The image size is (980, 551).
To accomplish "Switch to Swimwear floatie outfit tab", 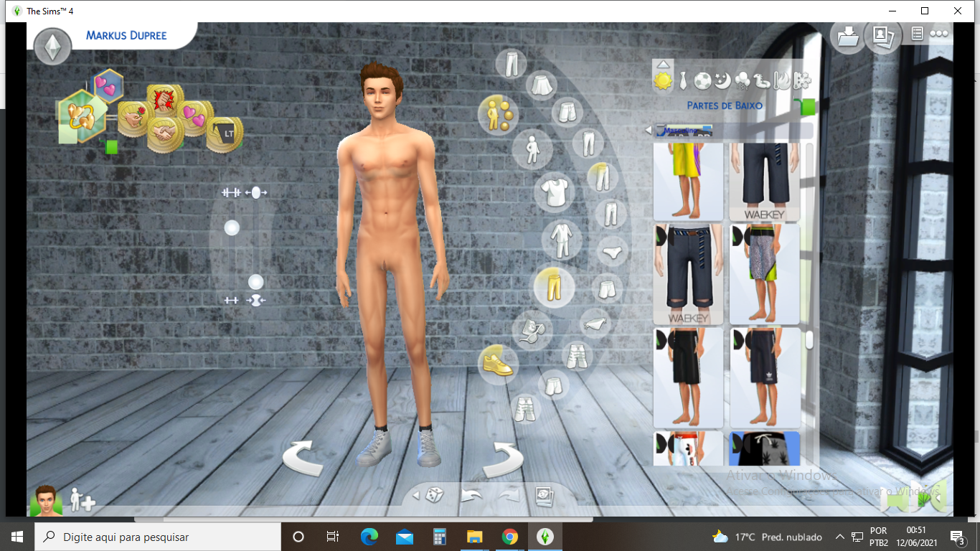I will click(763, 81).
